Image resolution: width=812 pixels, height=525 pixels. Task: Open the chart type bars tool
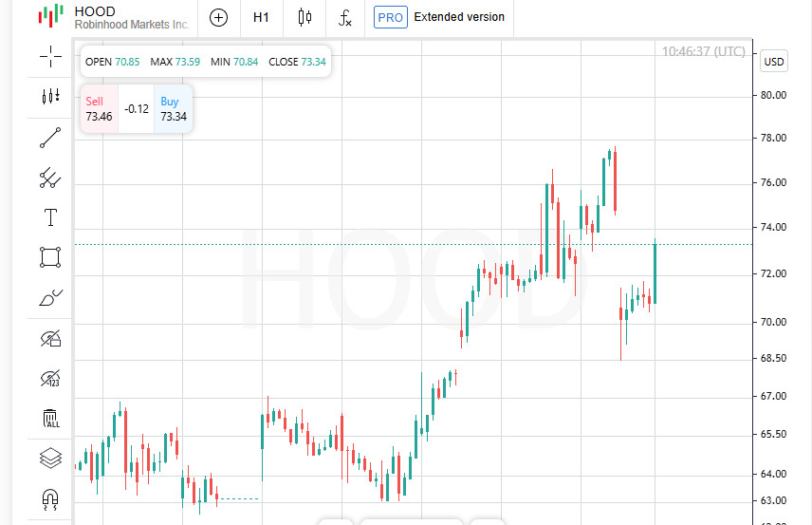[50, 97]
